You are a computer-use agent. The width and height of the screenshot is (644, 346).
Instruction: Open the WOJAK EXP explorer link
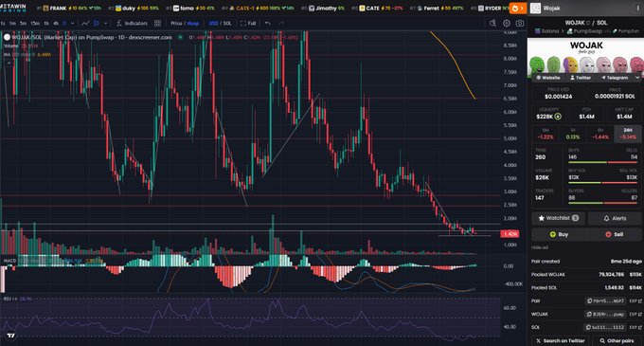[x=635, y=315]
